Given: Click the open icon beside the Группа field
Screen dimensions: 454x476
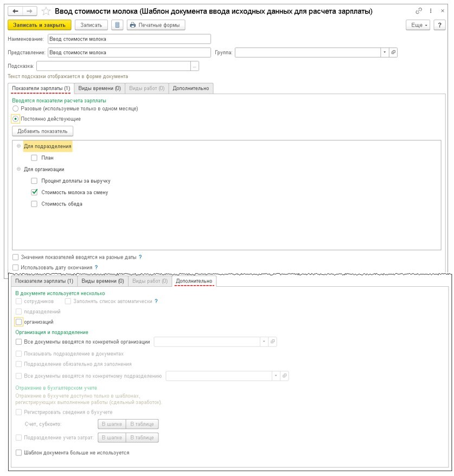Looking at the screenshot, I should pyautogui.click(x=394, y=53).
